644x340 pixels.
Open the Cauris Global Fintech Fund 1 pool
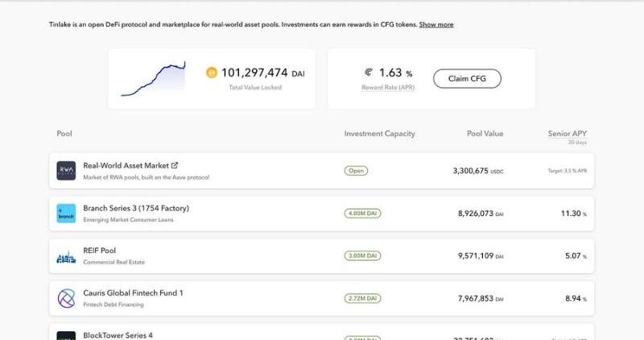tap(133, 293)
